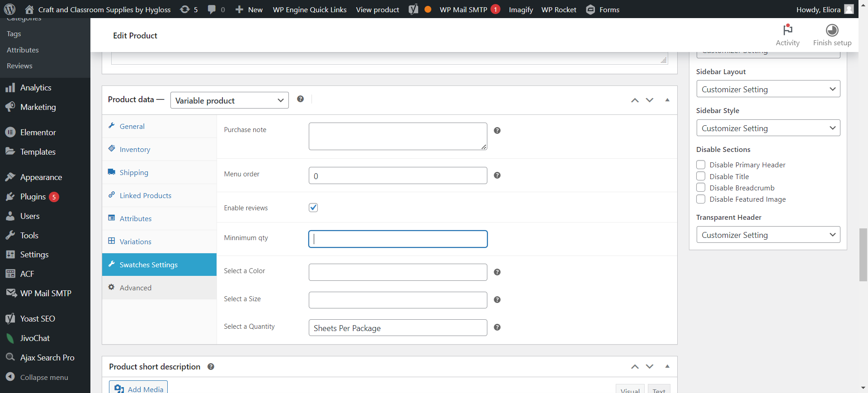The height and width of the screenshot is (393, 868).
Task: Open the updates icon showing 5
Action: [184, 9]
